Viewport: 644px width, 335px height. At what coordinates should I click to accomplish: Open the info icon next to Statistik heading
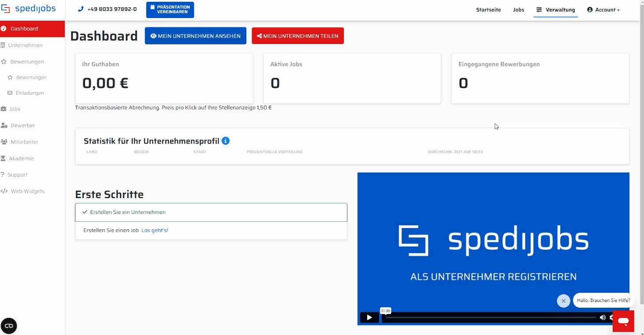(226, 141)
